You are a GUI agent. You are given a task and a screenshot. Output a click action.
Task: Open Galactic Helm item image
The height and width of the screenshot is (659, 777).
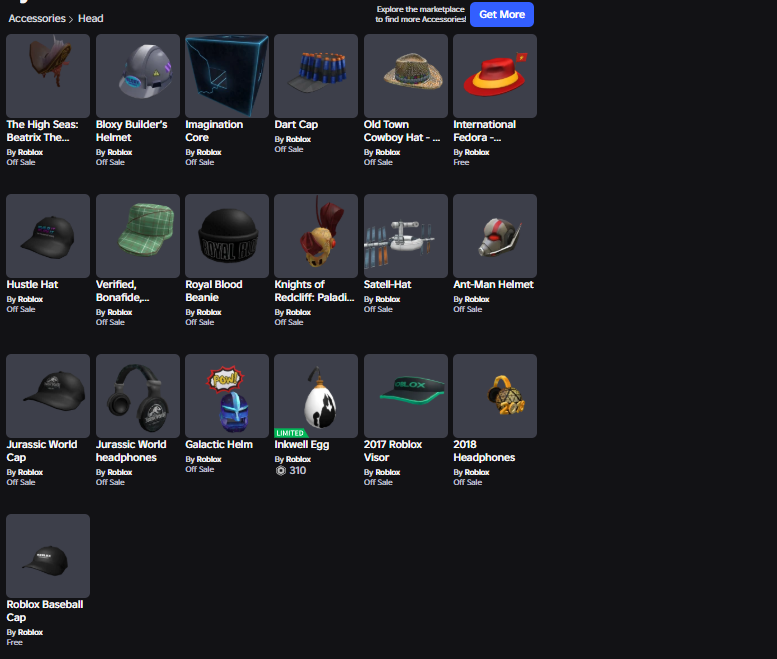click(x=227, y=396)
